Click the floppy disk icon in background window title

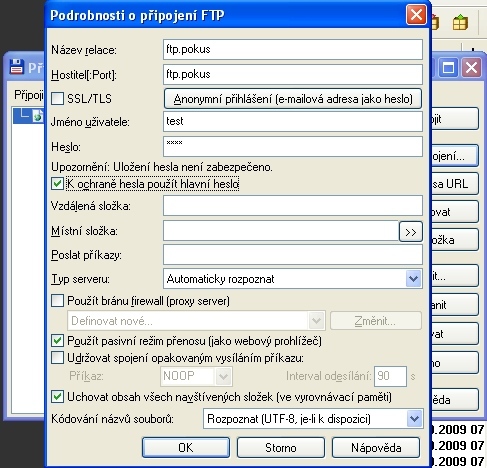[x=16, y=66]
